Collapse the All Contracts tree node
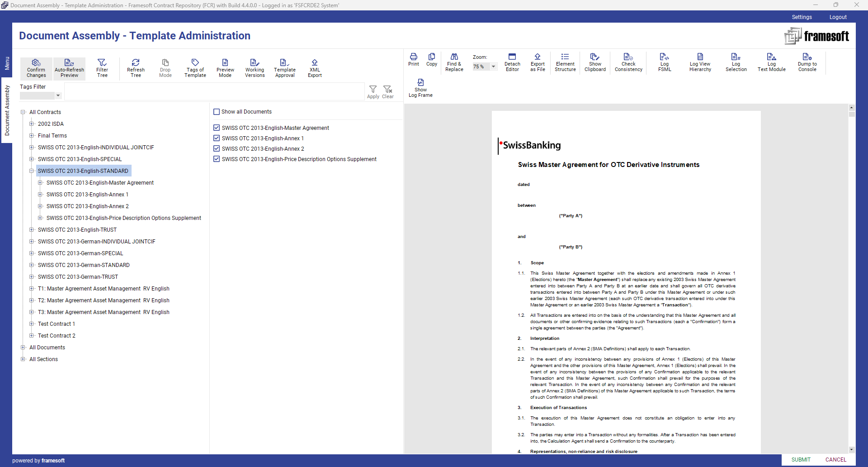Viewport: 868px width, 467px height. [x=23, y=112]
